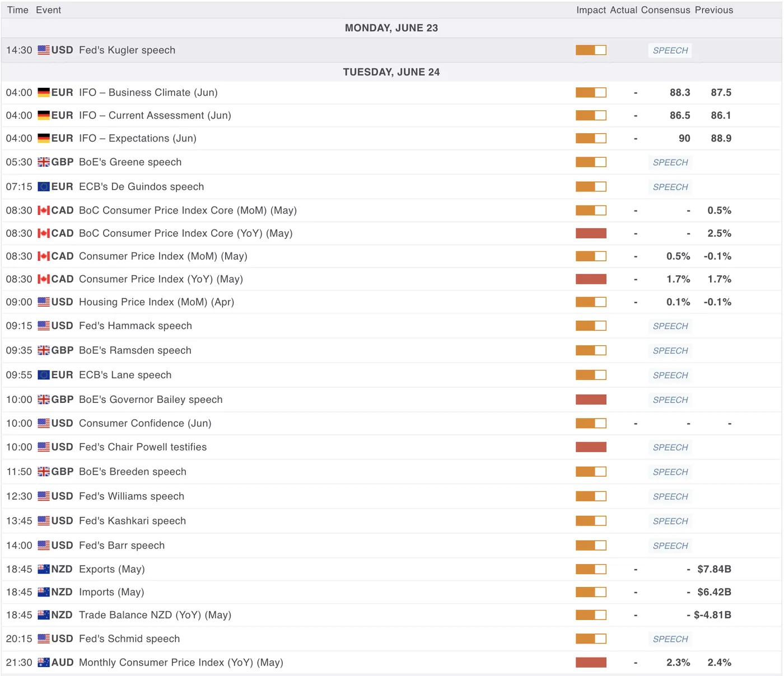
Task: Click NZ flag beside Exports (May)
Action: 44,569
